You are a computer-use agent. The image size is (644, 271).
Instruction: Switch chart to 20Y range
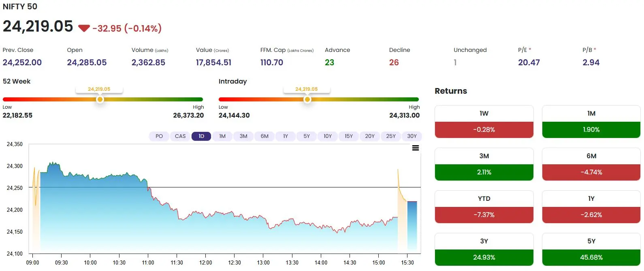[x=370, y=136]
